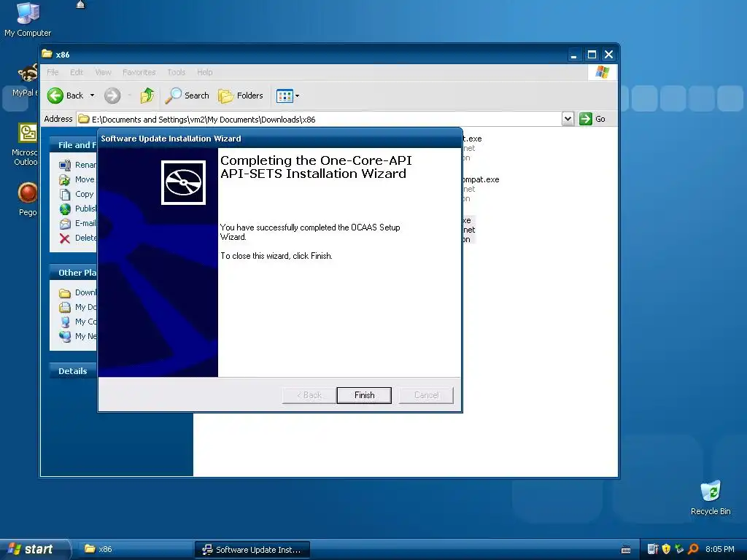Click the 8:05 PM system clock

point(719,549)
